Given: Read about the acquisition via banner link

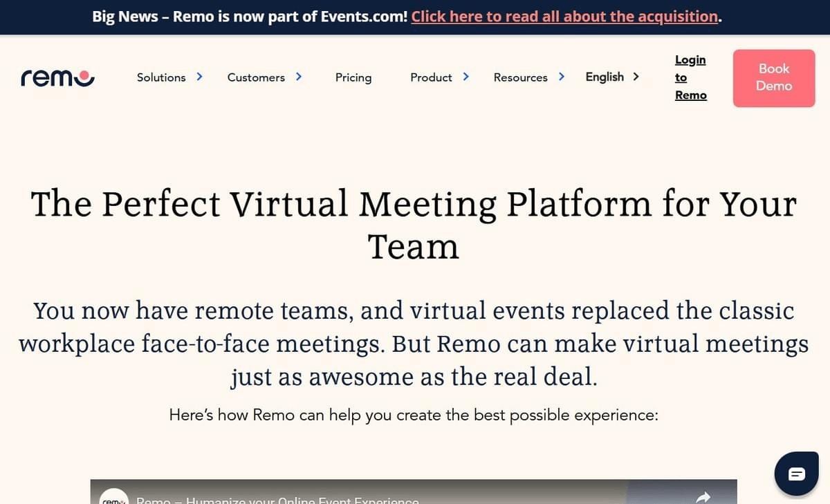Looking at the screenshot, I should click(x=564, y=17).
